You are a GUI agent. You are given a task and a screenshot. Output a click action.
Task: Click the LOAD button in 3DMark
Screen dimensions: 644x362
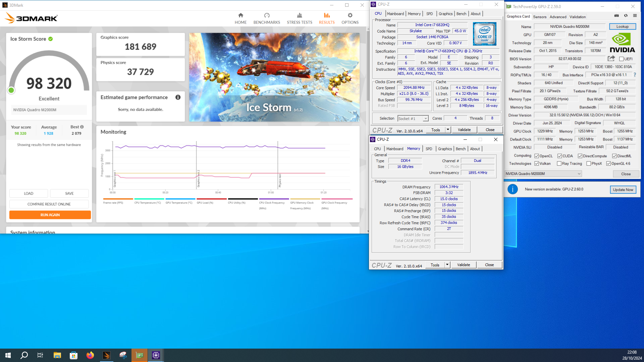point(29,193)
